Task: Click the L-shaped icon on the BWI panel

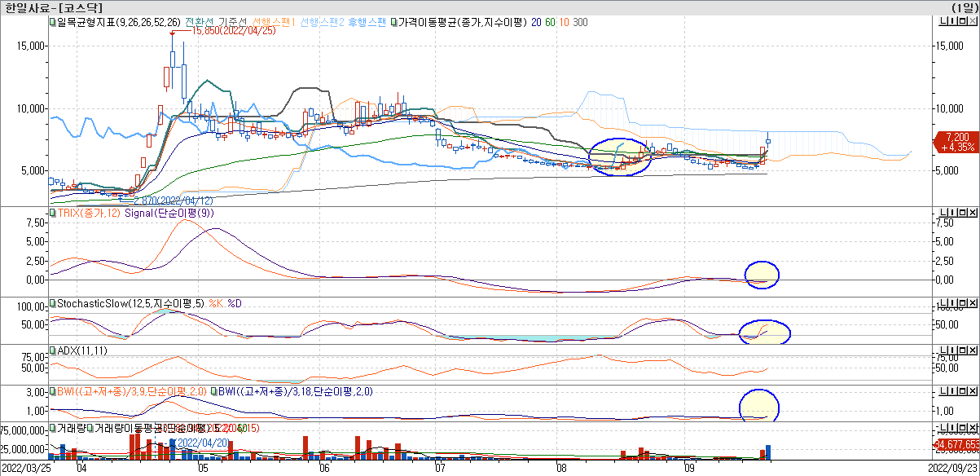Action: 943,391
